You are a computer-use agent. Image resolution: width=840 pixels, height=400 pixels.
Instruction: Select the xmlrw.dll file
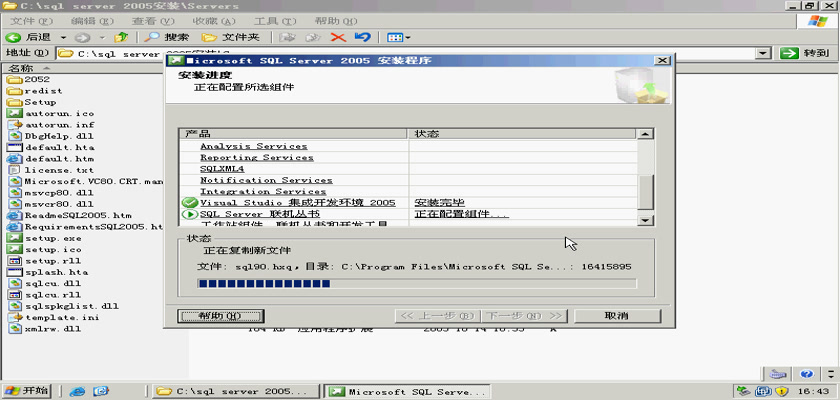[x=45, y=329]
